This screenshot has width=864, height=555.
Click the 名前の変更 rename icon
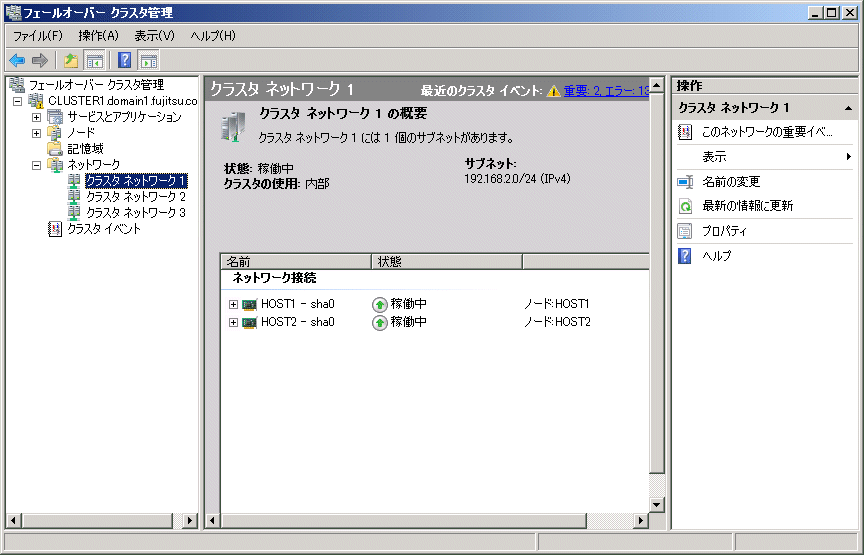click(685, 182)
